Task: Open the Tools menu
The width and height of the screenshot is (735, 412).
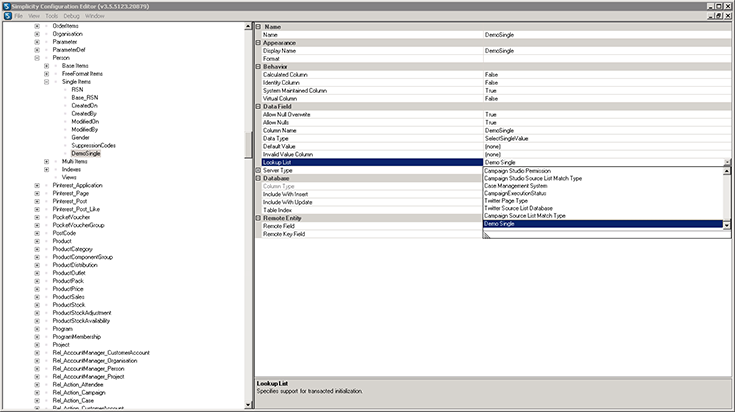Action: click(52, 16)
